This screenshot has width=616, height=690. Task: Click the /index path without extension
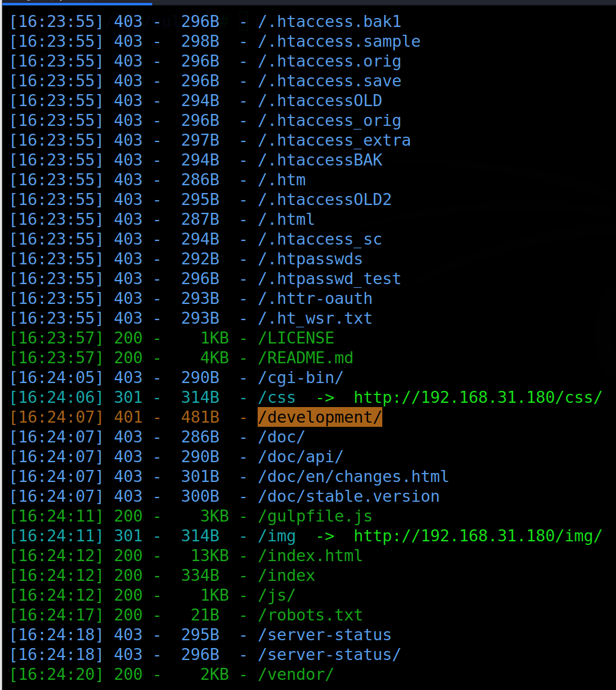tap(286, 576)
